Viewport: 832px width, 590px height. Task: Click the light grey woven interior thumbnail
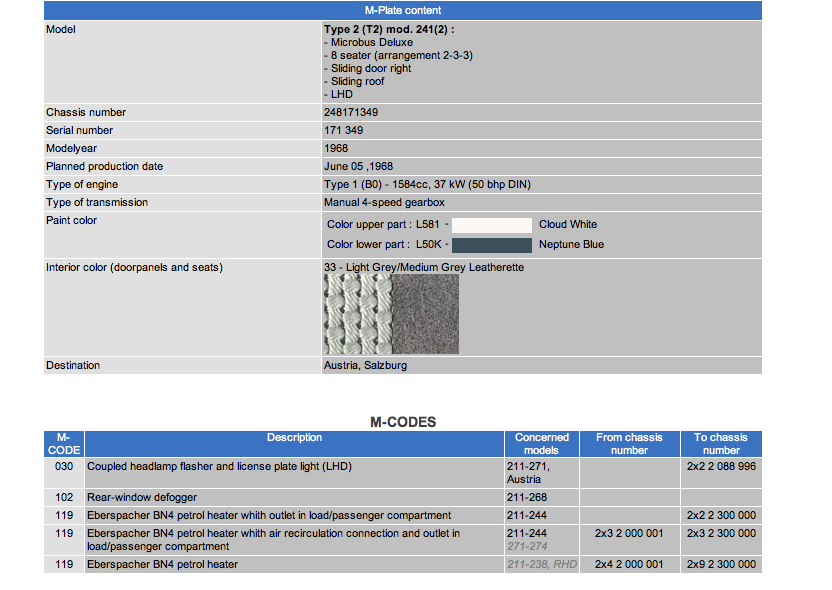point(357,314)
